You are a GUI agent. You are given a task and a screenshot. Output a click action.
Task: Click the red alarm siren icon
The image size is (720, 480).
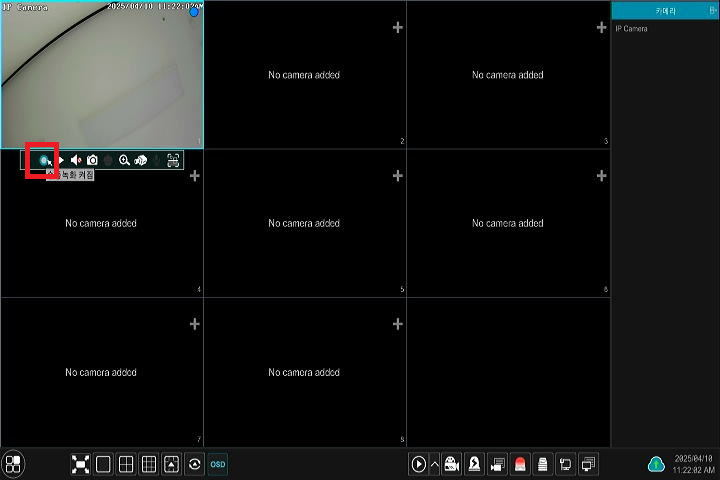(x=520, y=464)
